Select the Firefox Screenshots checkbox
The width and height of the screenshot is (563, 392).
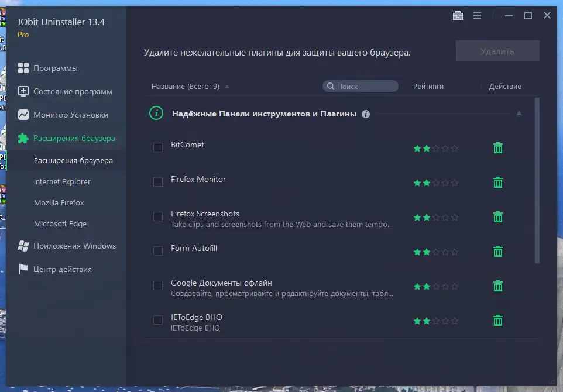point(157,217)
